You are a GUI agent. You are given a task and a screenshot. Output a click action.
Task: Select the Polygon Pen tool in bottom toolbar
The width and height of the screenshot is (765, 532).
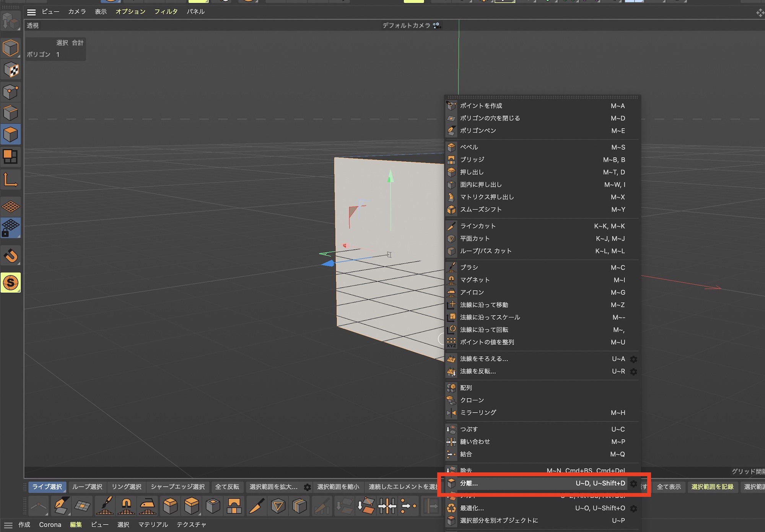(x=61, y=506)
